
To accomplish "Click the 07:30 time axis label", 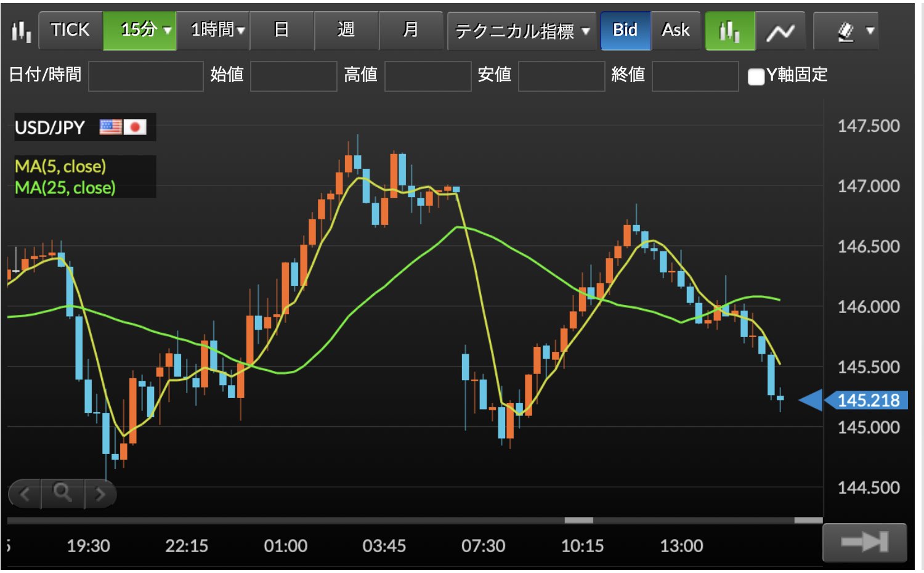I will point(484,546).
